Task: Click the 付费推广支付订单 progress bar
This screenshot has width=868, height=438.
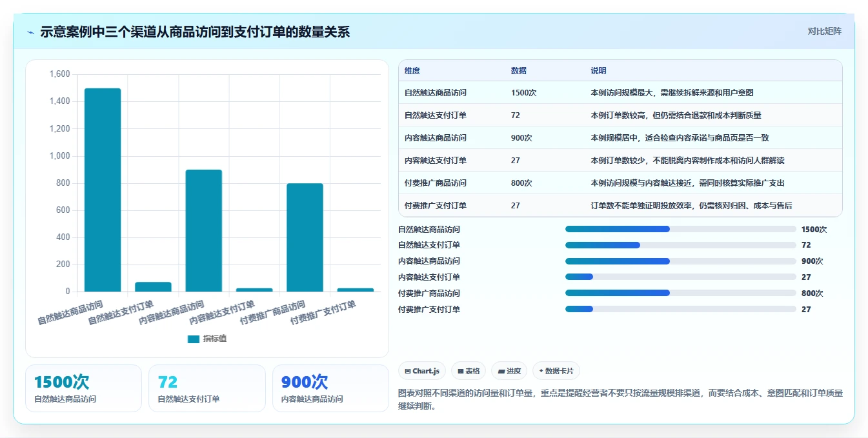Action: pyautogui.click(x=681, y=309)
